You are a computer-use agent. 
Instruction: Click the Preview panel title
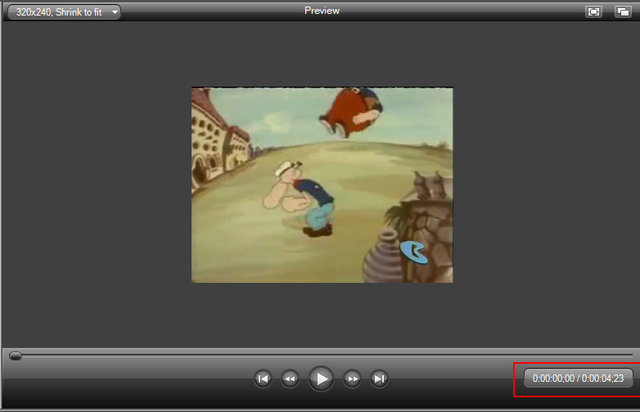[x=322, y=11]
